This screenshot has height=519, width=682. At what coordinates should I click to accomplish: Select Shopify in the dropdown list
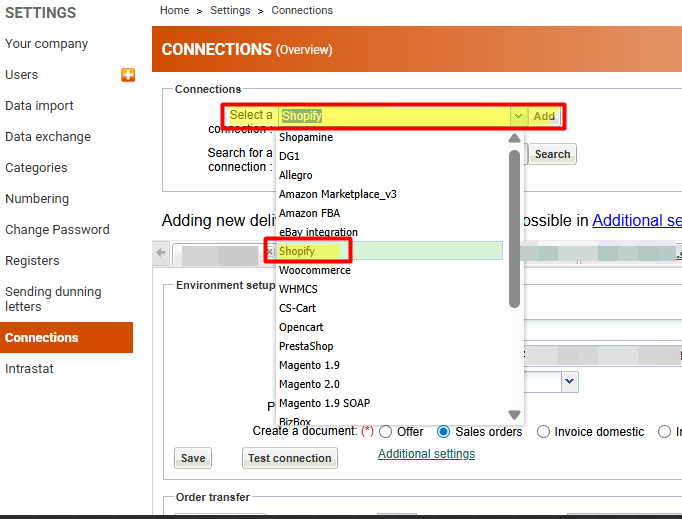[391, 251]
